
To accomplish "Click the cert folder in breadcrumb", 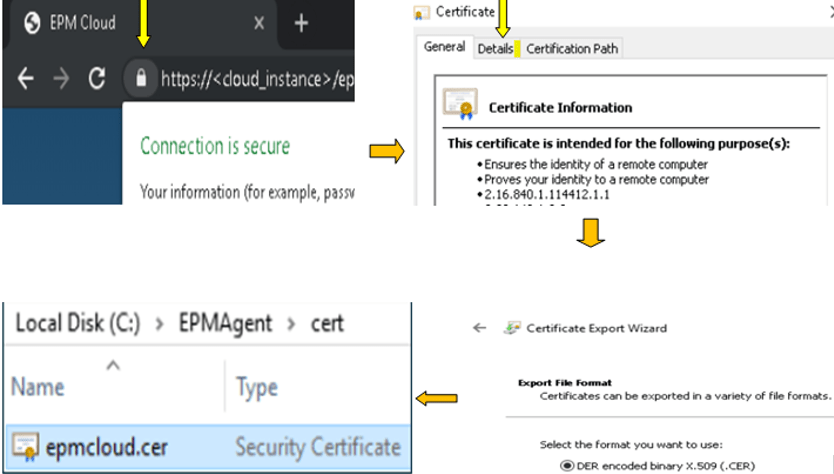I will [x=327, y=323].
